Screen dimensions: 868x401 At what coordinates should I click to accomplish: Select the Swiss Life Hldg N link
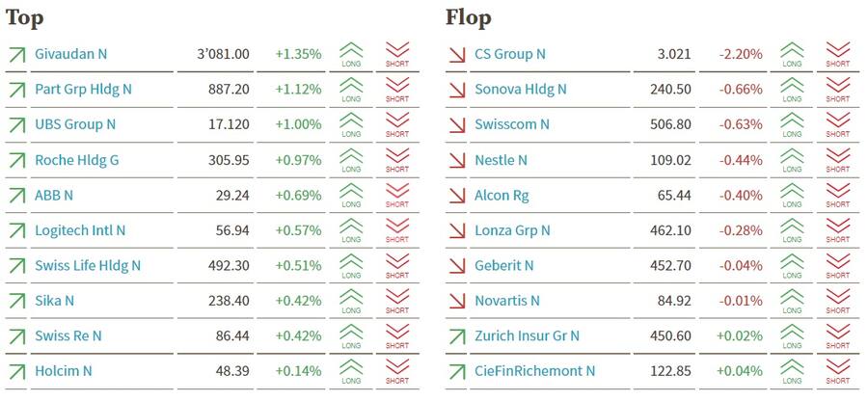coord(87,266)
